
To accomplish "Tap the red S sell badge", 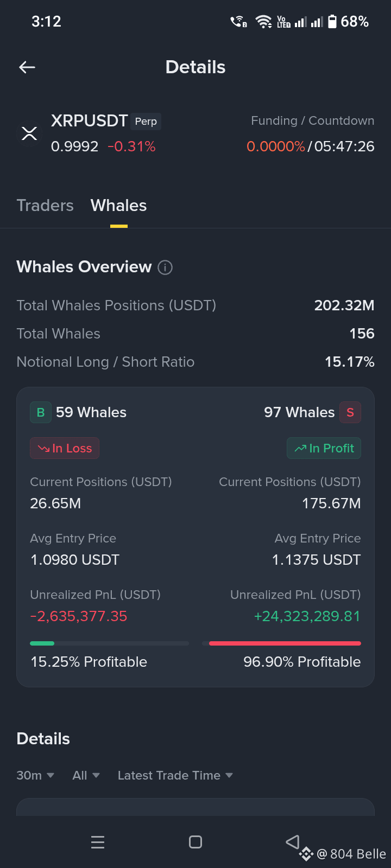I will coord(350,412).
